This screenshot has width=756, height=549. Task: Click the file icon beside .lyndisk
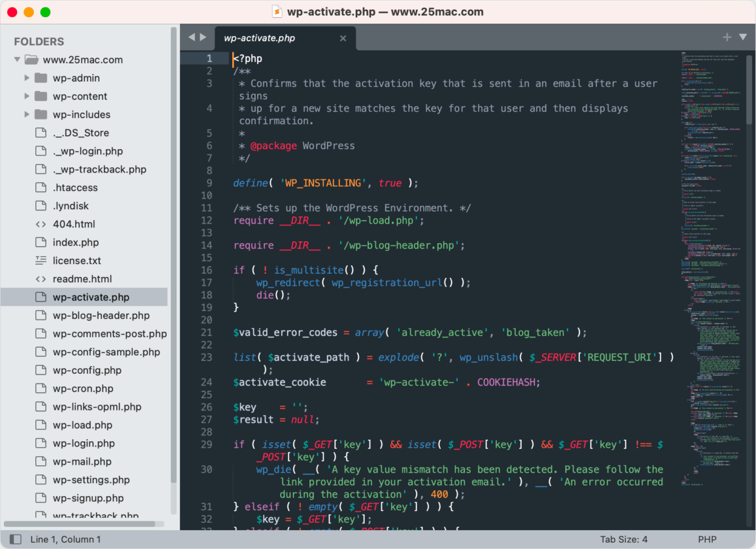41,206
